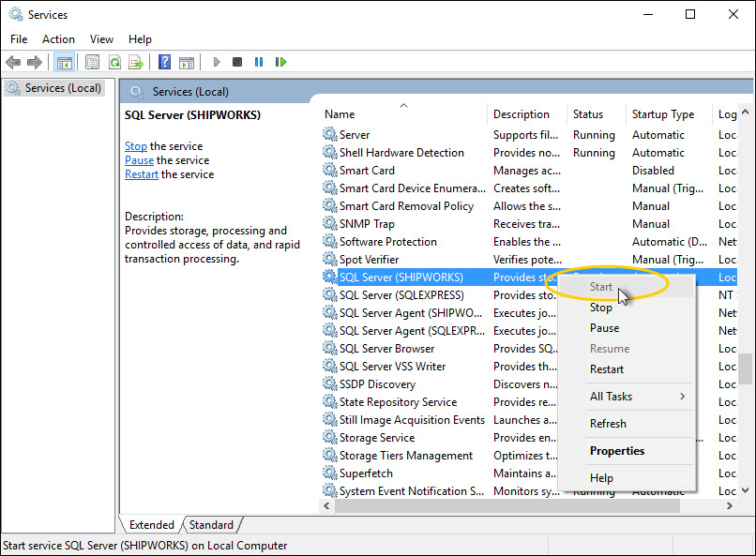
Task: Start the service via Start Service toolbar icon
Action: point(217,62)
